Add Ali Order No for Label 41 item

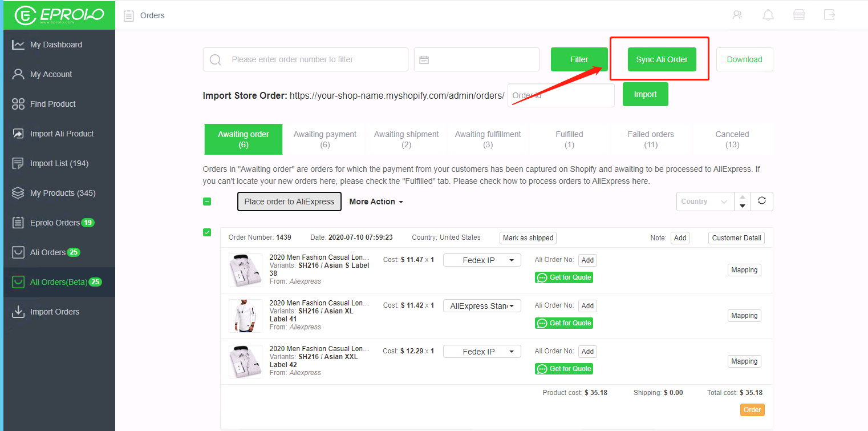tap(588, 306)
